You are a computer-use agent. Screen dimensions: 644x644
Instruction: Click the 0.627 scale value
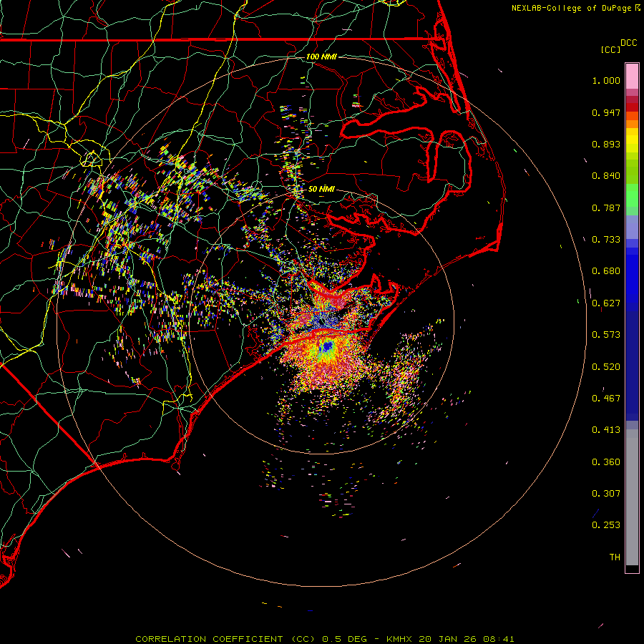tap(606, 303)
